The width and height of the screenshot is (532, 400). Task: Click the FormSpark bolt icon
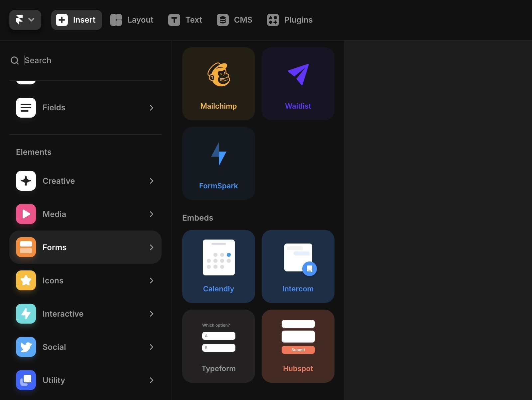pos(219,154)
